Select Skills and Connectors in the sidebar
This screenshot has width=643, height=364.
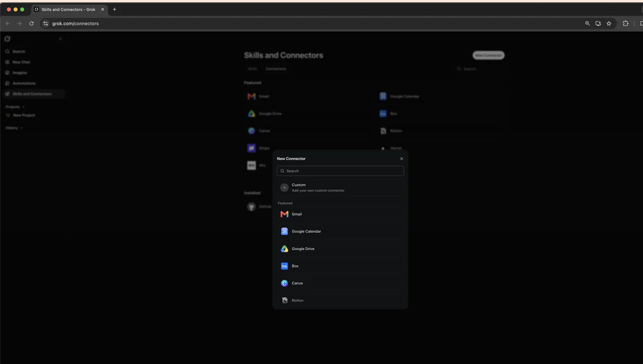click(34, 94)
